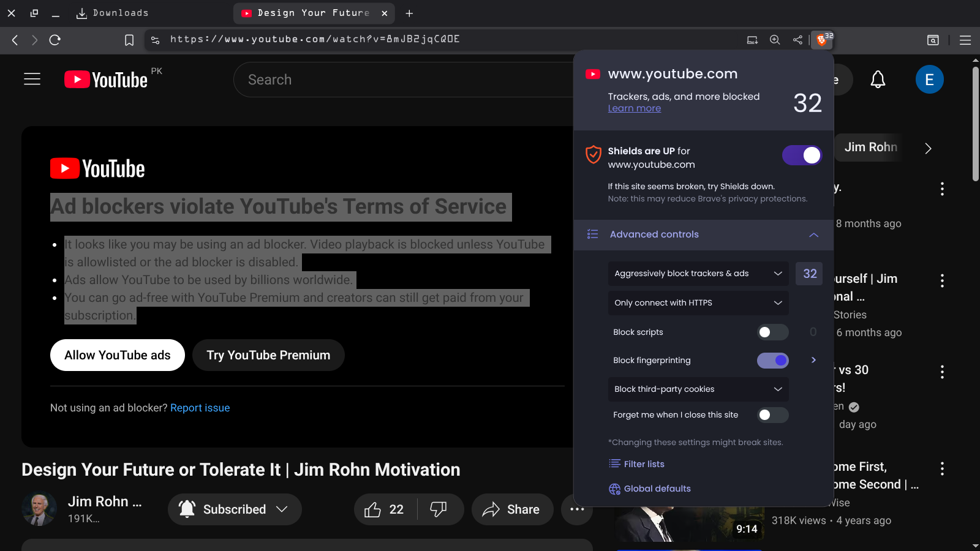The image size is (980, 551).
Task: Dislike the video with thumbs-down icon
Action: coord(439,509)
